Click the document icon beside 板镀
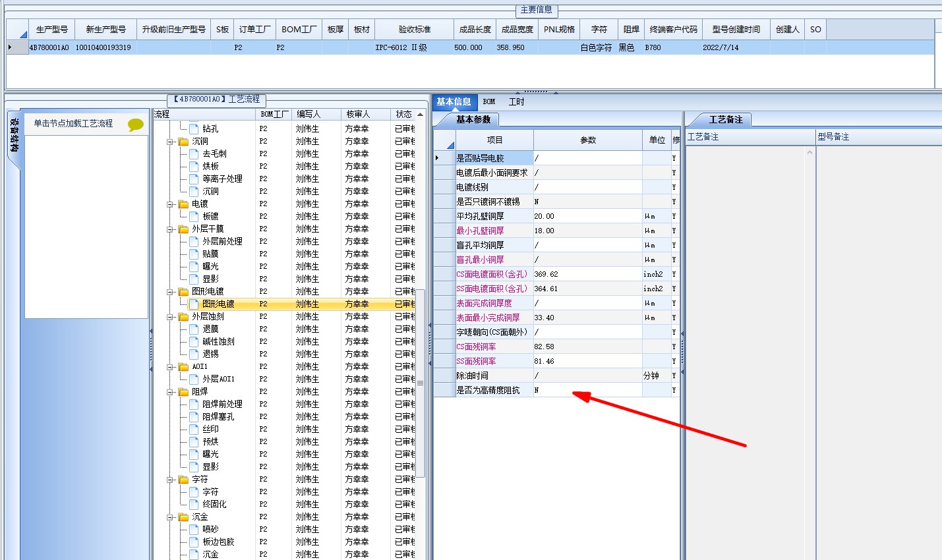 (x=194, y=216)
